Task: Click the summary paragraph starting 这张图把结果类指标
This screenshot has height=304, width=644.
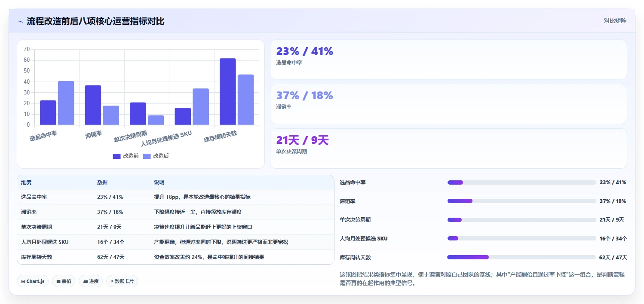Action: point(482,279)
